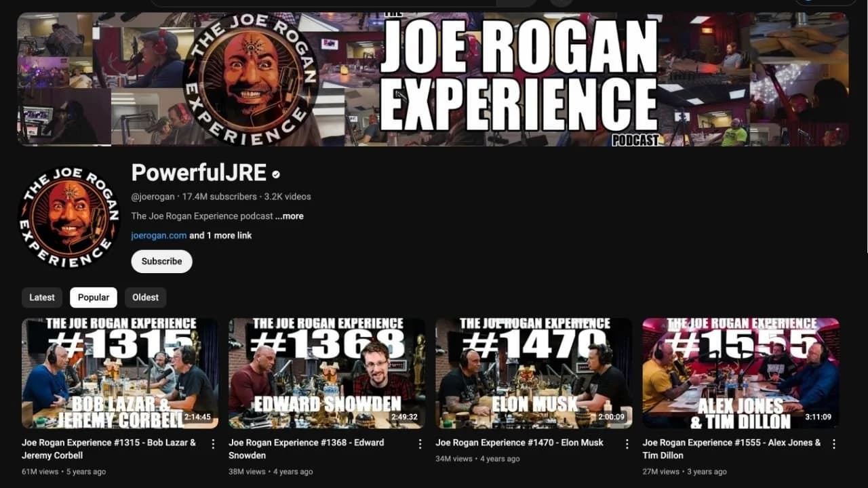This screenshot has width=868, height=488.
Task: Open title 'Joe Rogan Experience #1470 - Elon Musk'
Action: coord(519,443)
